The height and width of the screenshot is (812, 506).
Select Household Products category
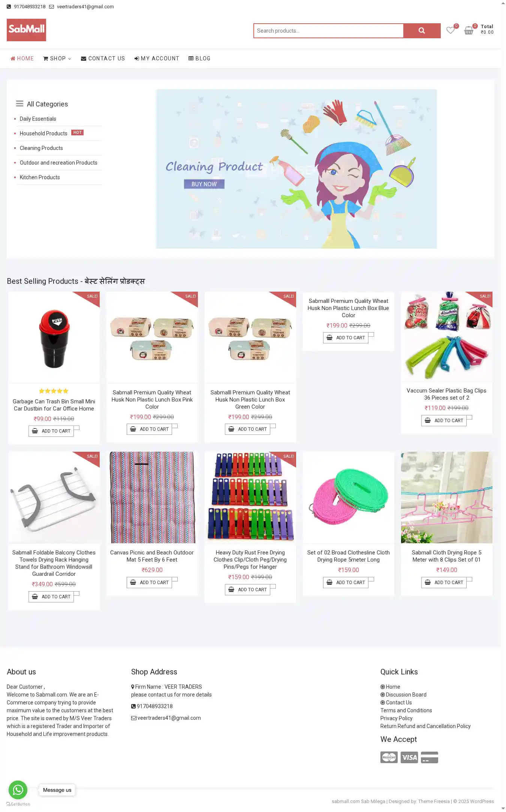43,133
